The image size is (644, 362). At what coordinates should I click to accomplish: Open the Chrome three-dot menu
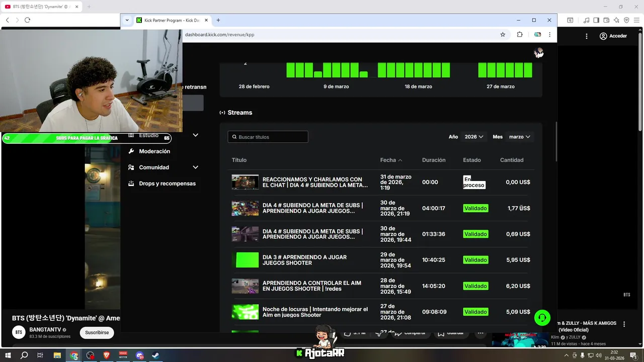[x=549, y=35]
